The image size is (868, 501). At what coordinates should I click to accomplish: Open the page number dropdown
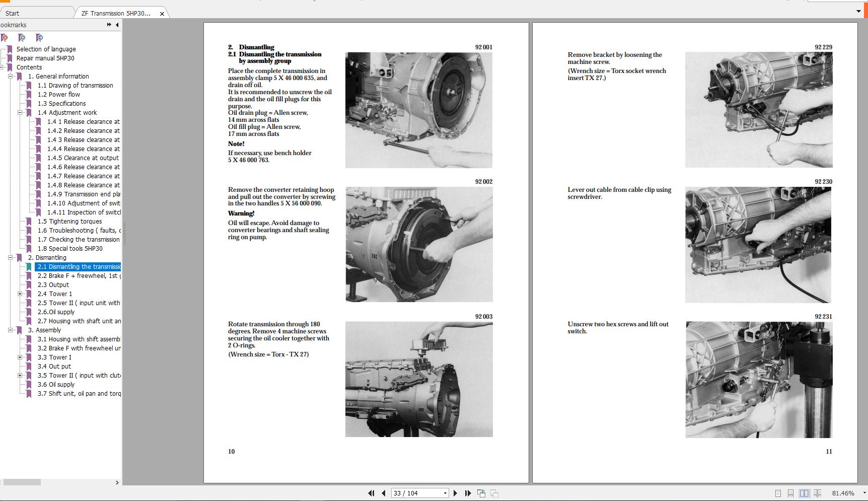[444, 493]
